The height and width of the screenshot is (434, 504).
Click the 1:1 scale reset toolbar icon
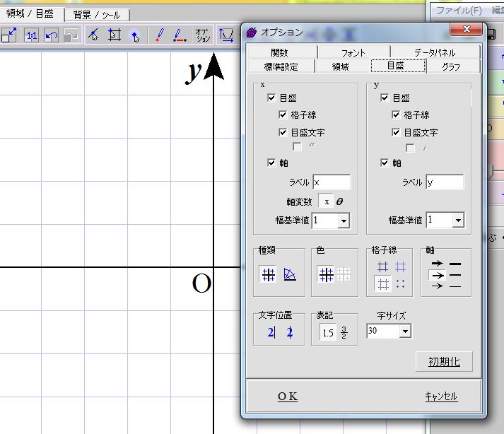pos(31,35)
